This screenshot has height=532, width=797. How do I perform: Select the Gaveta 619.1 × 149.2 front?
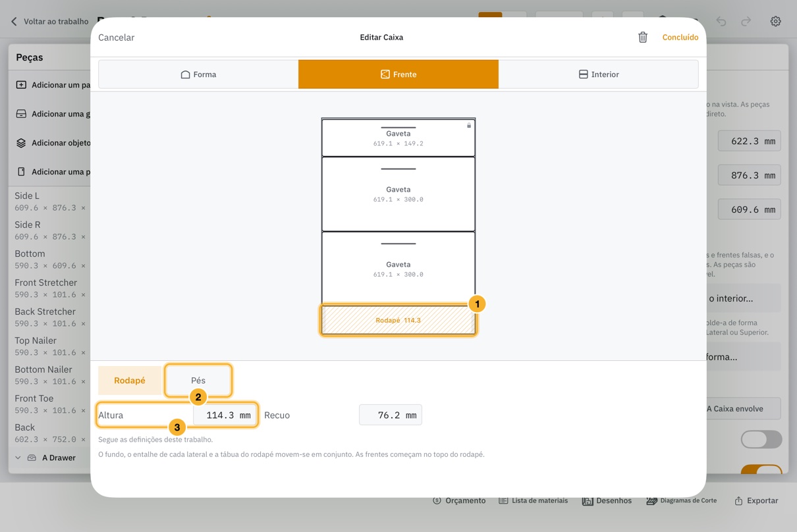[x=398, y=138]
